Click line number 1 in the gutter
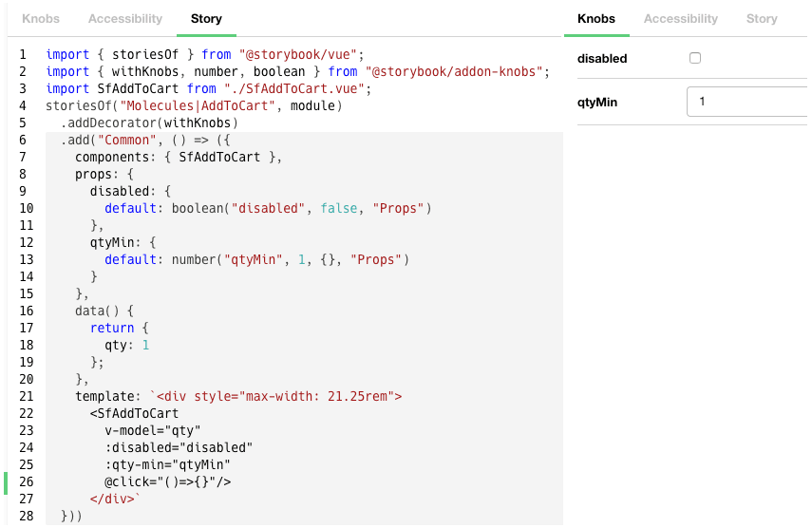812x528 pixels. click(23, 54)
